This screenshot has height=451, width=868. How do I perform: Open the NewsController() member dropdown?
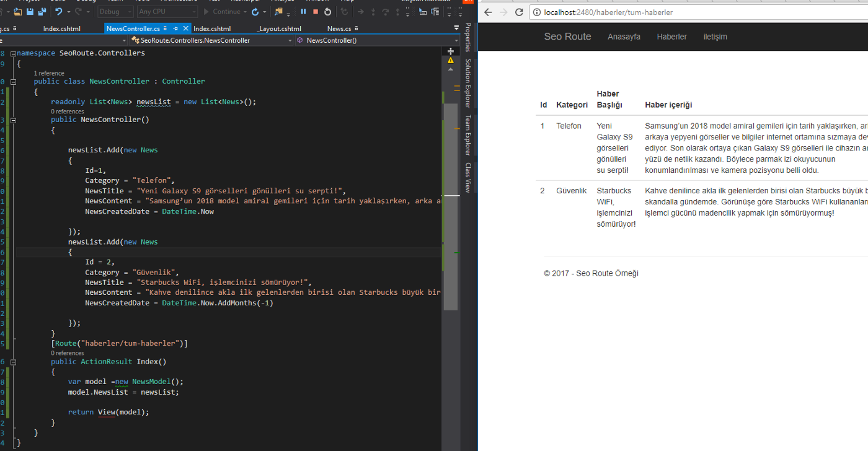[378, 40]
